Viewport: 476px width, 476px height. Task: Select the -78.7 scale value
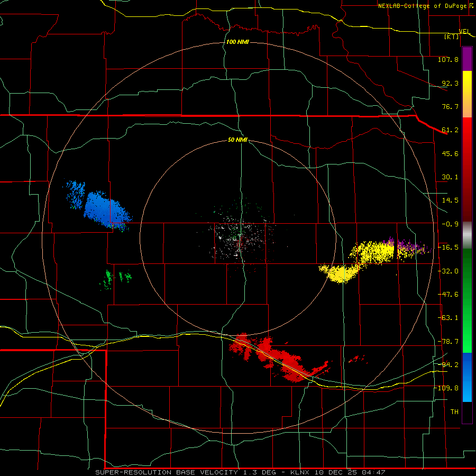pyautogui.click(x=448, y=342)
